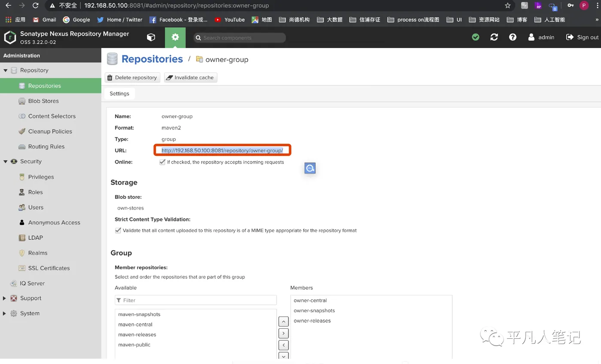Click the Delete repository button
Image resolution: width=601 pixels, height=364 pixels.
(132, 78)
